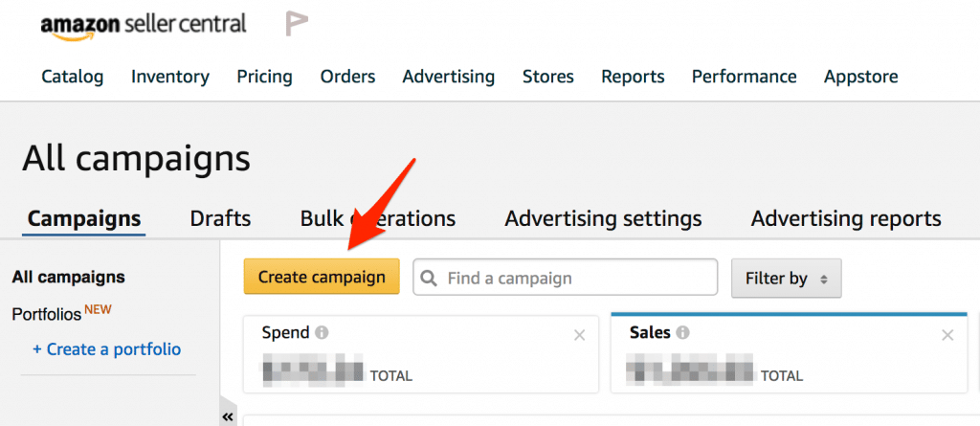The width and height of the screenshot is (980, 426).
Task: Open the Reports menu
Action: [633, 77]
